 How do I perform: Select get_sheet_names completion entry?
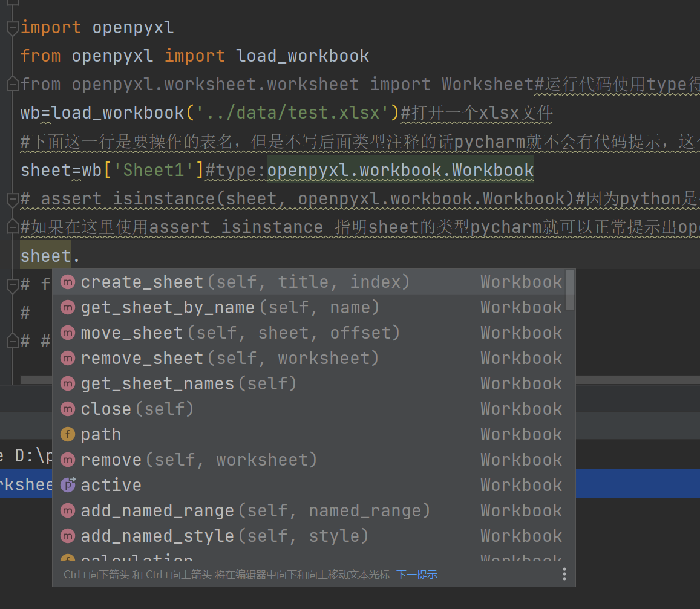(313, 383)
